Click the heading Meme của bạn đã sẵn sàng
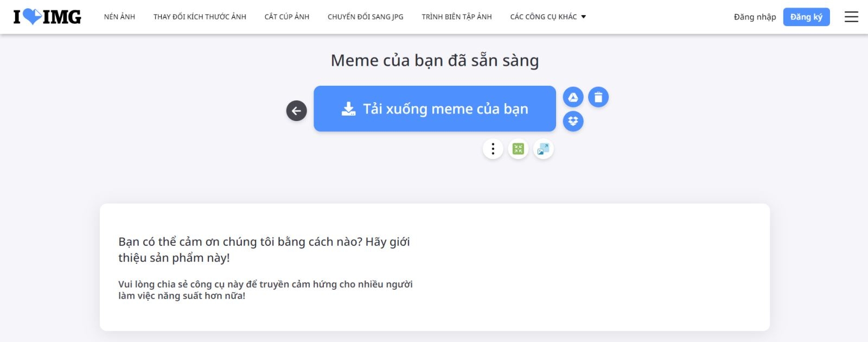Viewport: 868px width, 342px height. point(435,60)
